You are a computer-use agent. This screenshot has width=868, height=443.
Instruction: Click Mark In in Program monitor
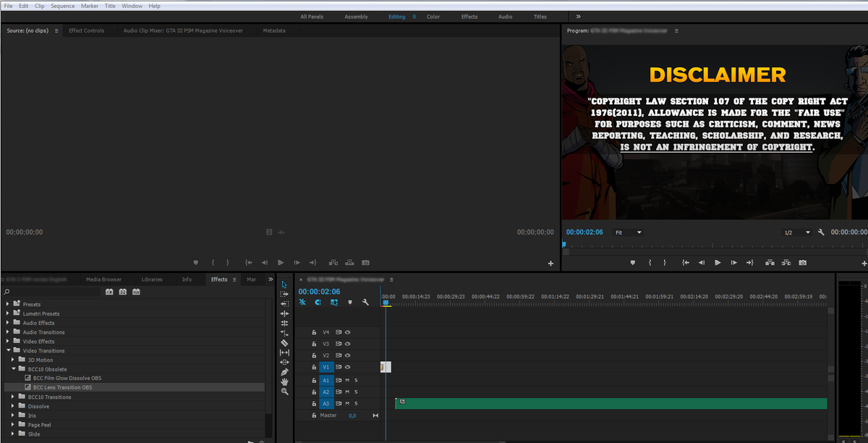click(x=650, y=262)
